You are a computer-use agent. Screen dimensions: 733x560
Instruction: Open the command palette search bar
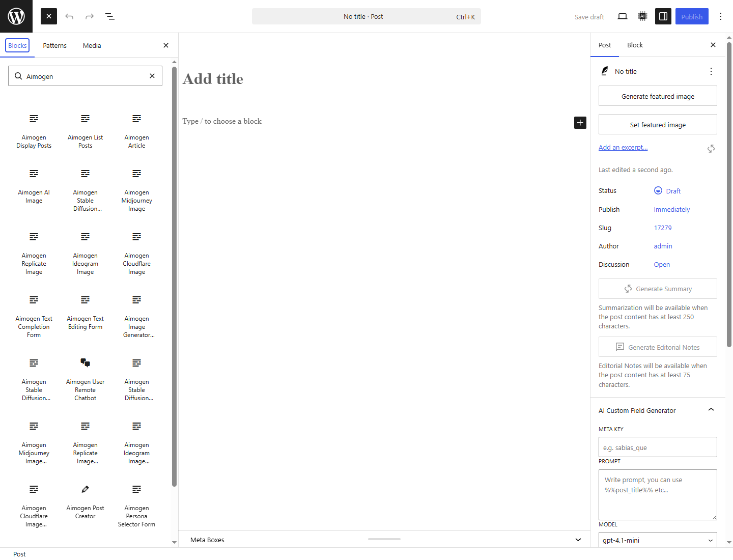coord(366,16)
